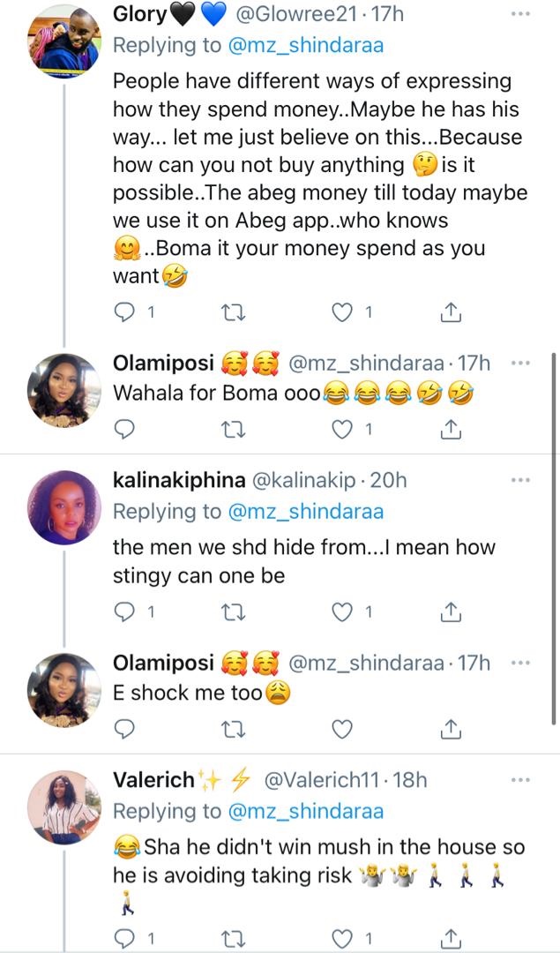
Task: Open kalinakiphina's profile avatar
Action: point(64,507)
